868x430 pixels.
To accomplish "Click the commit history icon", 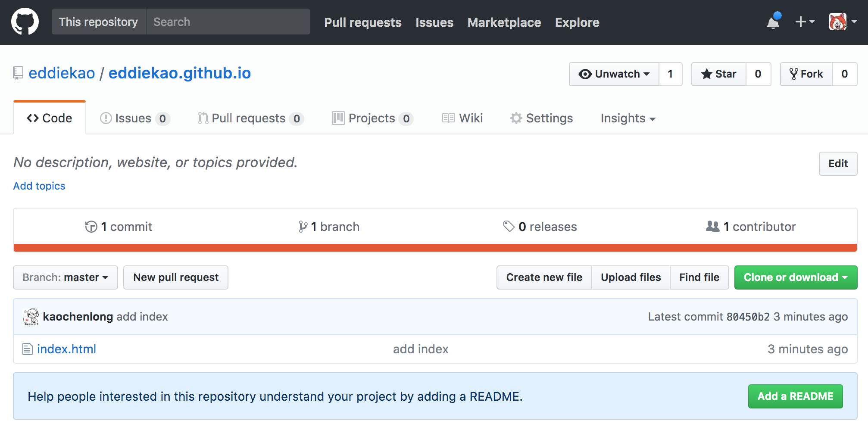I will 91,226.
